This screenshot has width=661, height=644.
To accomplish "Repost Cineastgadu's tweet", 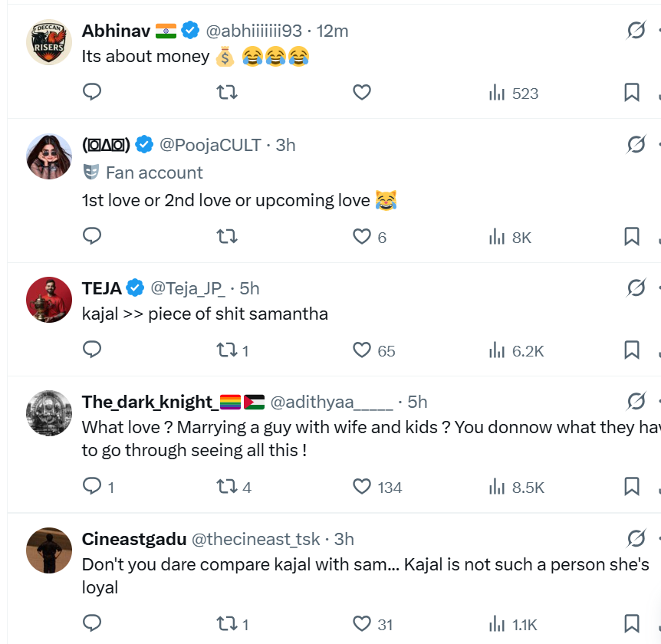I will (227, 623).
